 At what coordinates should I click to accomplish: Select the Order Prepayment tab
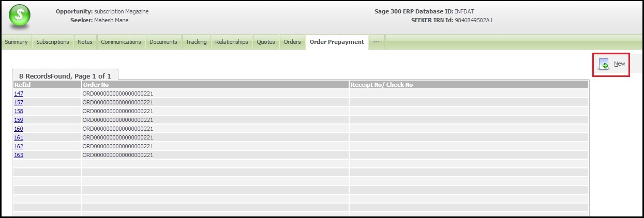click(337, 42)
